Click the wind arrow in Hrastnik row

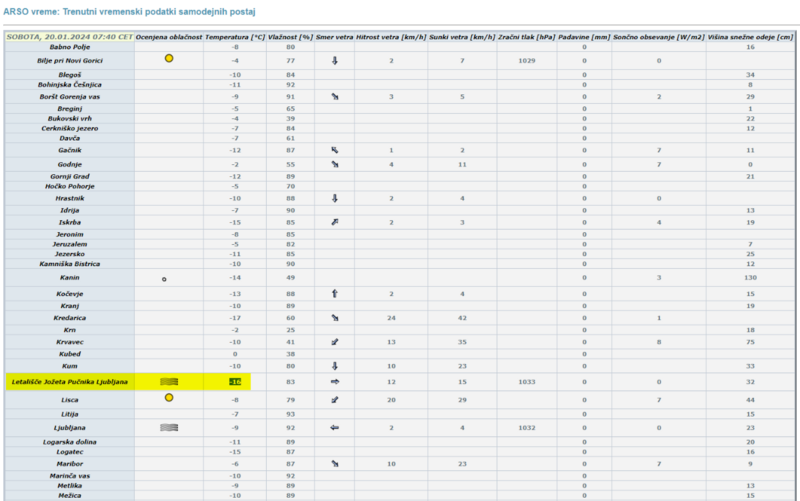coord(335,198)
